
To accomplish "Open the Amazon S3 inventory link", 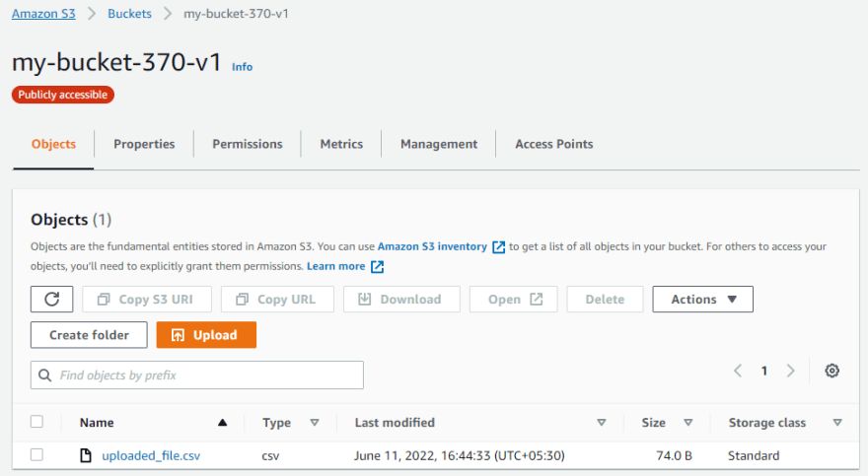I will [x=432, y=246].
